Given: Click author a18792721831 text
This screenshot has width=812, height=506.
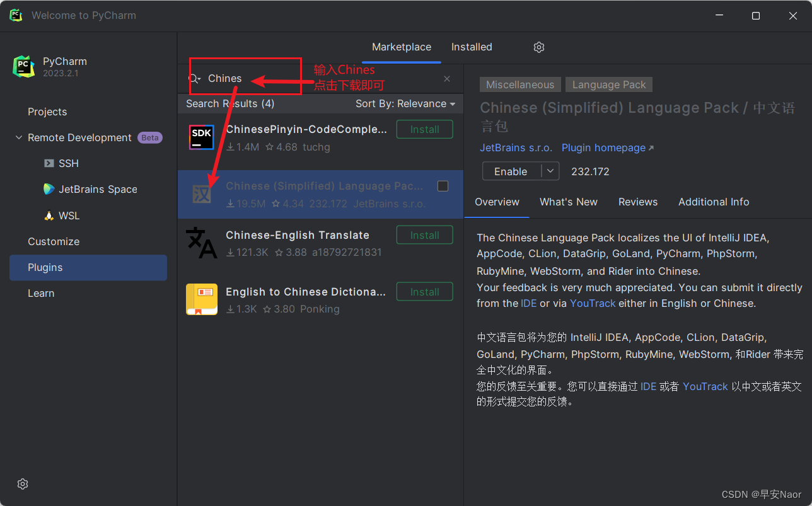Looking at the screenshot, I should coord(347,252).
